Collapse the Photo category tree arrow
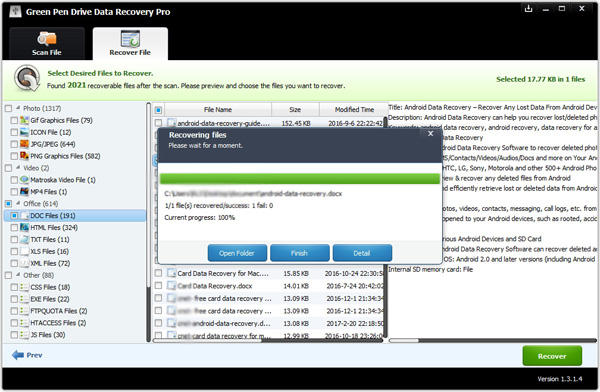600x392 pixels. click(18, 108)
